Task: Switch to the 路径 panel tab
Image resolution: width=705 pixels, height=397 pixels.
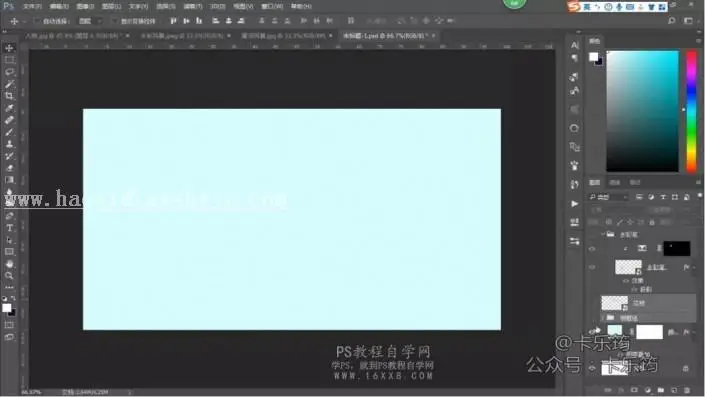Action: 634,182
